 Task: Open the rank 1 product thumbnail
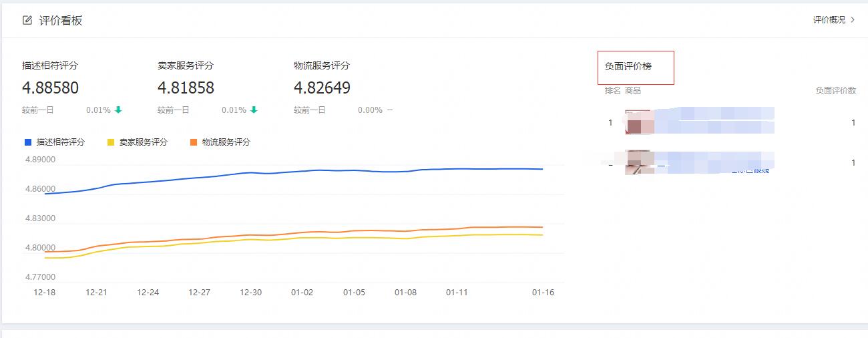click(638, 122)
